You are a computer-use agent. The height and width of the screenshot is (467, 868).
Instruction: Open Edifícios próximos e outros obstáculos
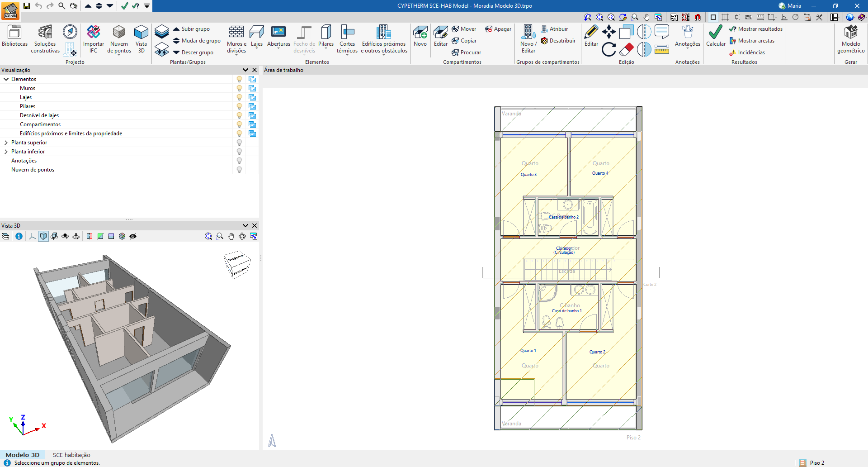(x=384, y=36)
